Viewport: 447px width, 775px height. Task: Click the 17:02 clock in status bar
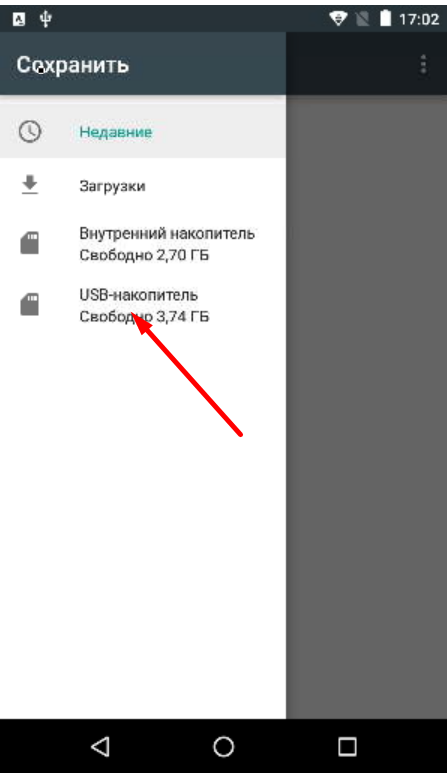[x=419, y=19]
